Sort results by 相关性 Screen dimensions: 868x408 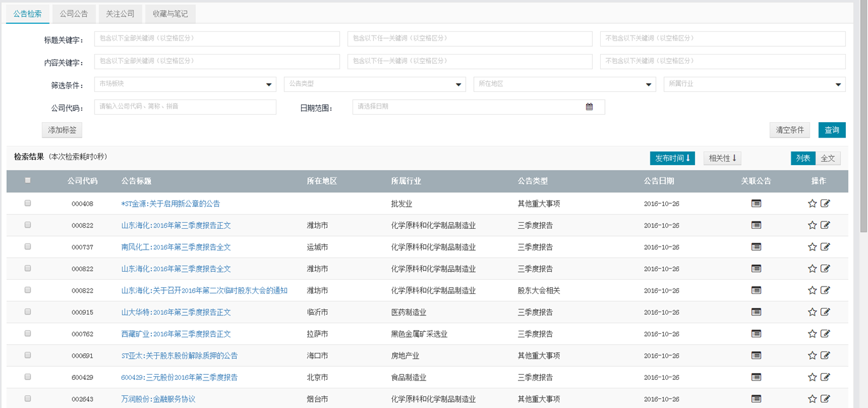coord(723,158)
